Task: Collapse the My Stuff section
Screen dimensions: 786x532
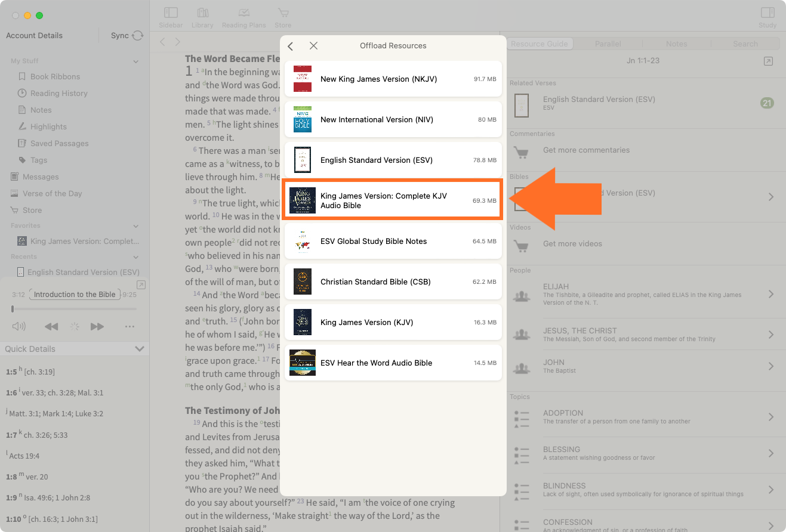Action: pyautogui.click(x=136, y=61)
